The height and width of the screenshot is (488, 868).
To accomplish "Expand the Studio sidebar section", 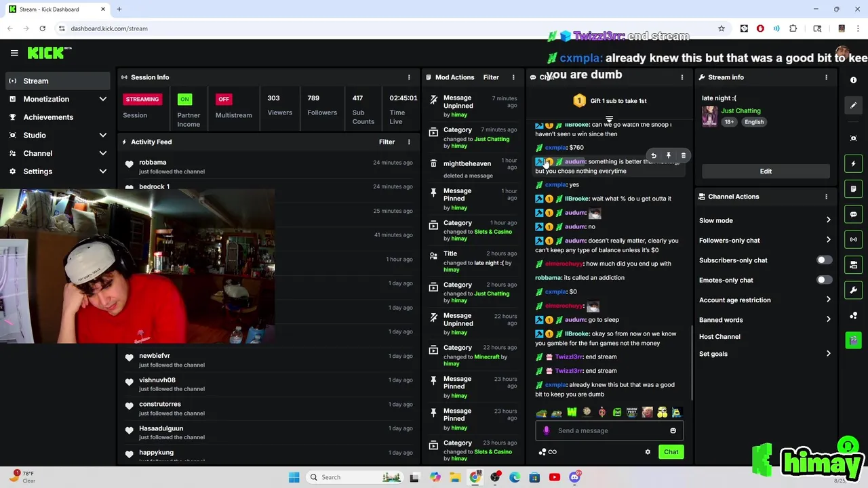I will click(103, 136).
